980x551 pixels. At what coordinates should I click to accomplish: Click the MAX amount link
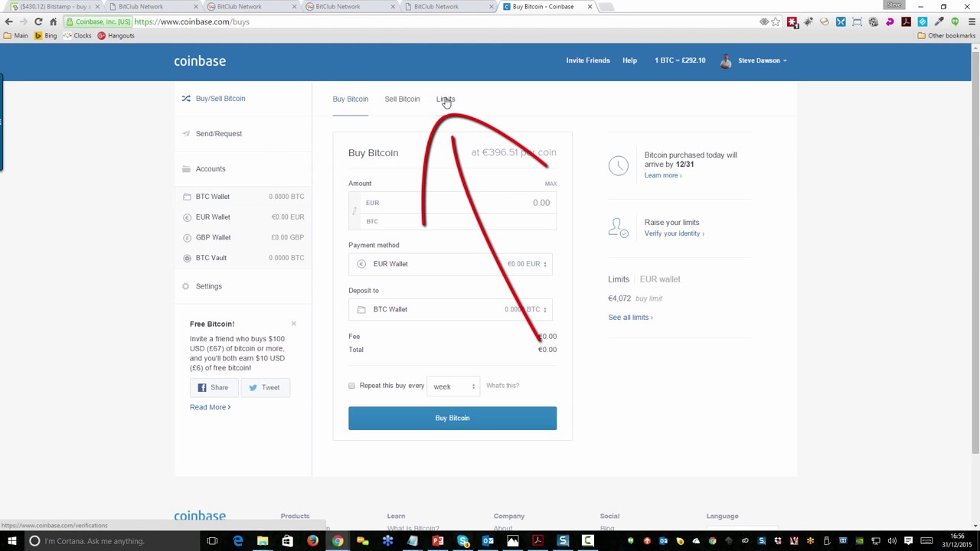550,184
